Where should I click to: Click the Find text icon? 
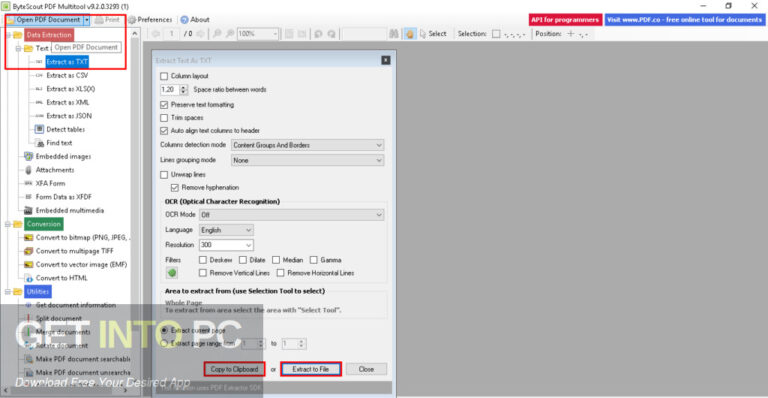point(40,143)
